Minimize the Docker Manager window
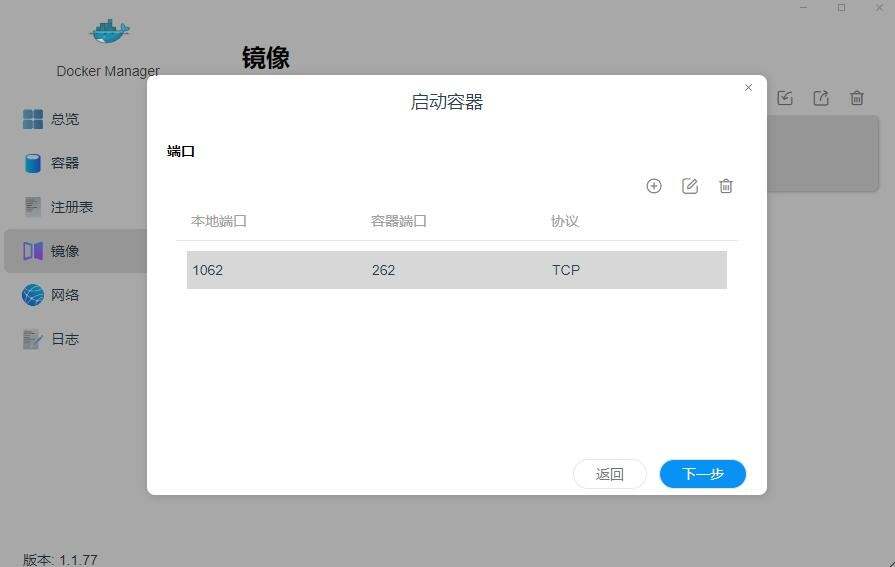Viewport: 895px width, 567px height. coord(804,7)
